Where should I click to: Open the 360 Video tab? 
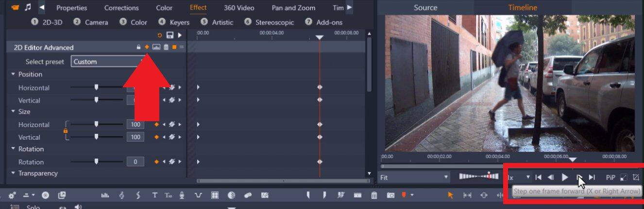(239, 8)
